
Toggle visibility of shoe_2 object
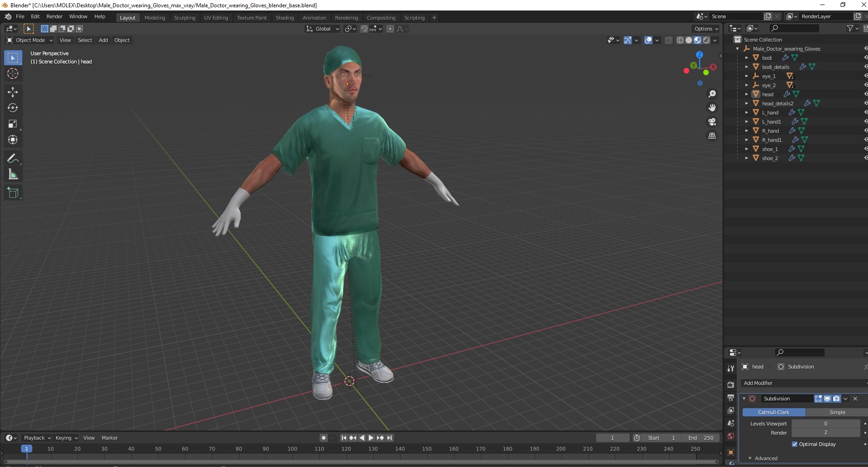point(866,158)
